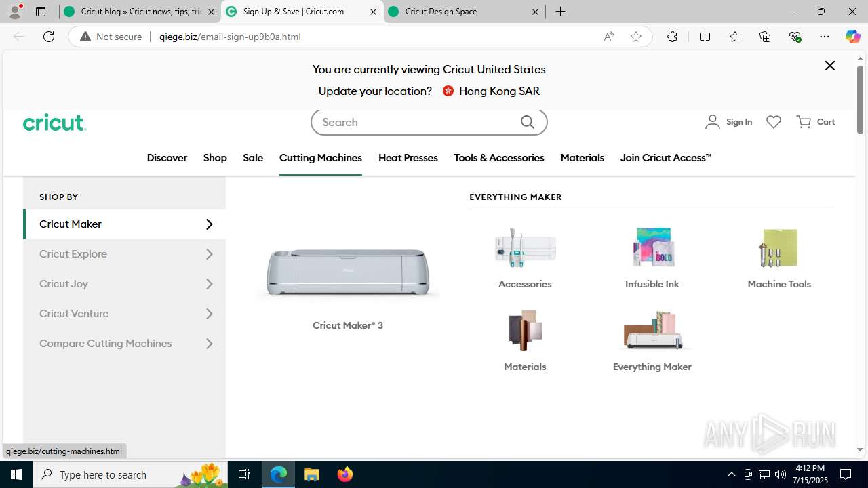Open the shopping Cart

[x=816, y=122]
